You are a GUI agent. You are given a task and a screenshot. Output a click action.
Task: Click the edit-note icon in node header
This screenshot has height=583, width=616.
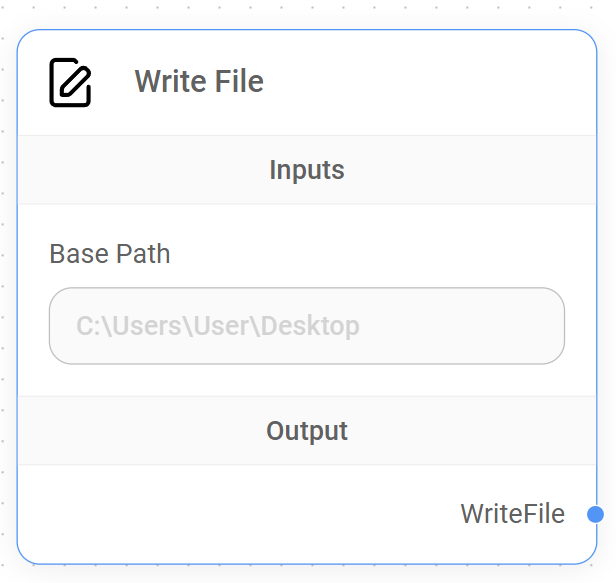(70, 82)
